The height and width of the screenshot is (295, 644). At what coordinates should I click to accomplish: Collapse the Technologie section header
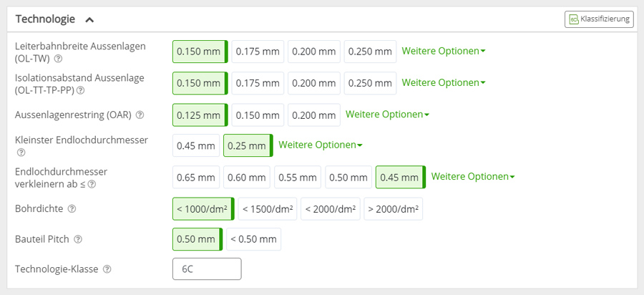89,19
